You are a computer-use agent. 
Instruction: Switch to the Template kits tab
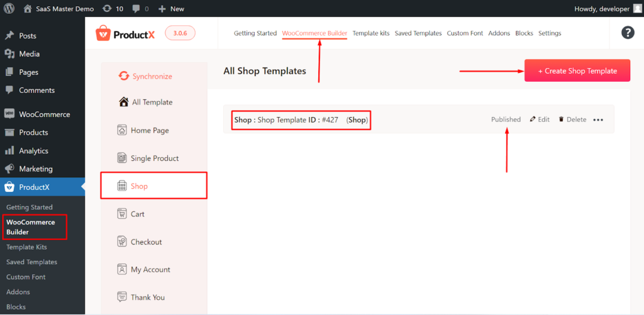[371, 33]
